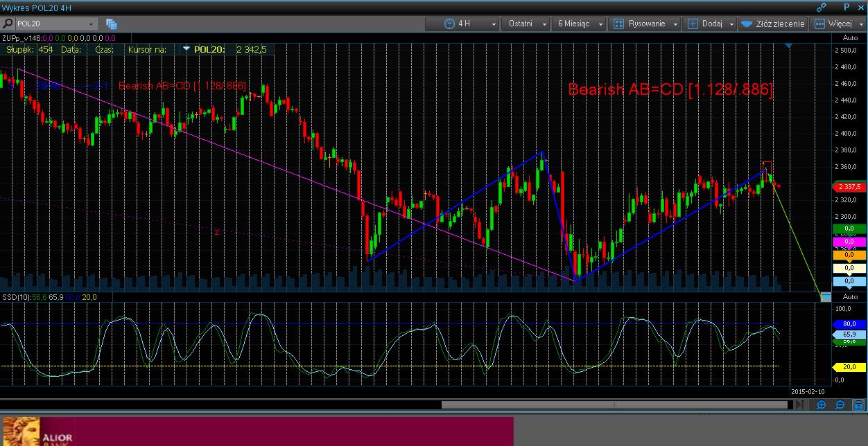The height and width of the screenshot is (446, 868).
Task: Click the stacked windows icon
Action: pos(111,24)
